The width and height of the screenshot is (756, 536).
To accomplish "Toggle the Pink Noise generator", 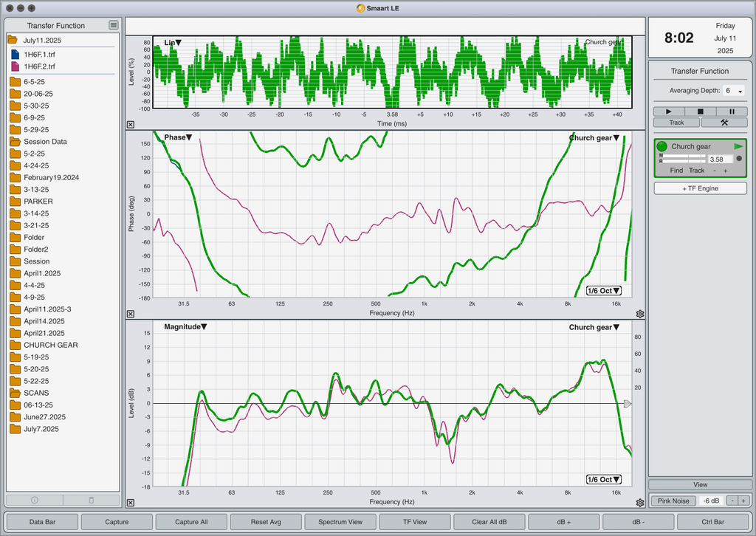I will 673,501.
